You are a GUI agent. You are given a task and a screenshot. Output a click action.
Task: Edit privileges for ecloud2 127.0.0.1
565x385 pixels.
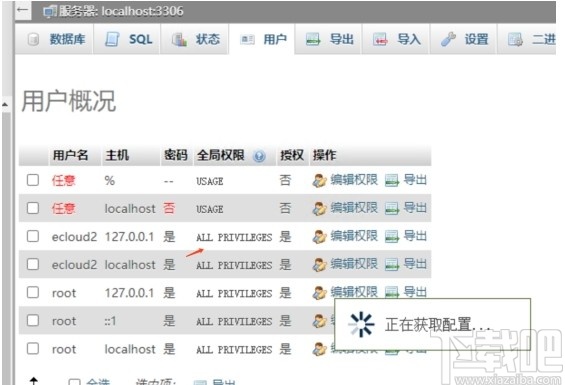(354, 236)
